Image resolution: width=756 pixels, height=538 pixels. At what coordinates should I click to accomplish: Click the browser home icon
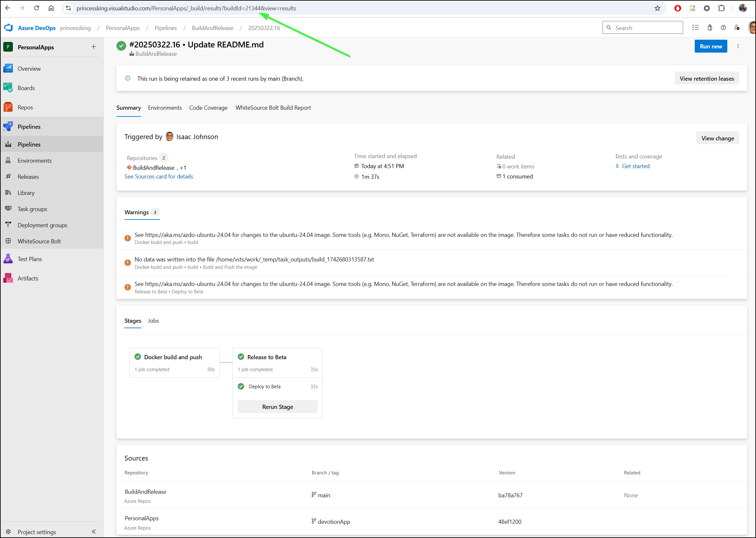click(51, 8)
